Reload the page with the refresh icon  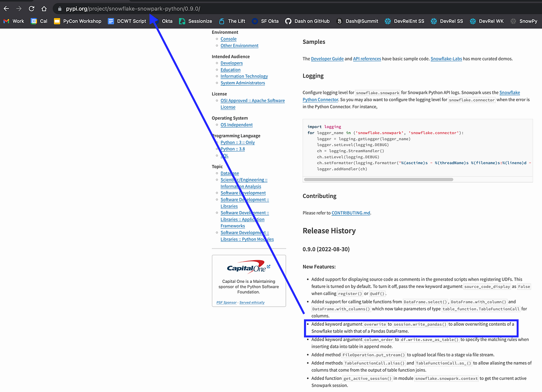click(x=31, y=8)
